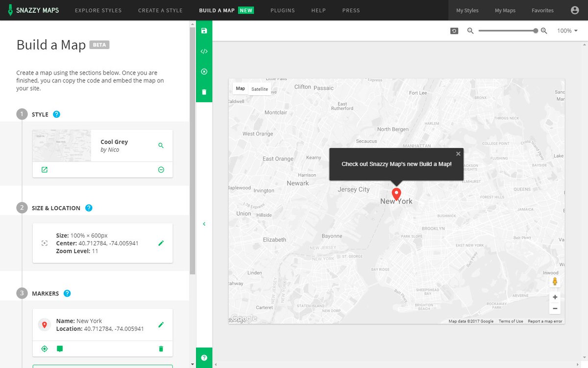Delete the New York marker
The width and height of the screenshot is (588, 368).
coord(161,349)
